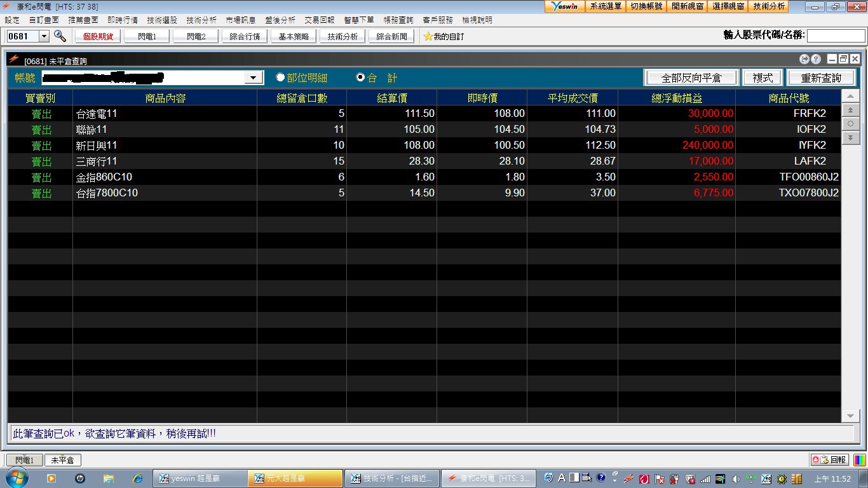The width and height of the screenshot is (868, 488).
Task: Jump table to top with double-up arrow
Action: click(850, 111)
